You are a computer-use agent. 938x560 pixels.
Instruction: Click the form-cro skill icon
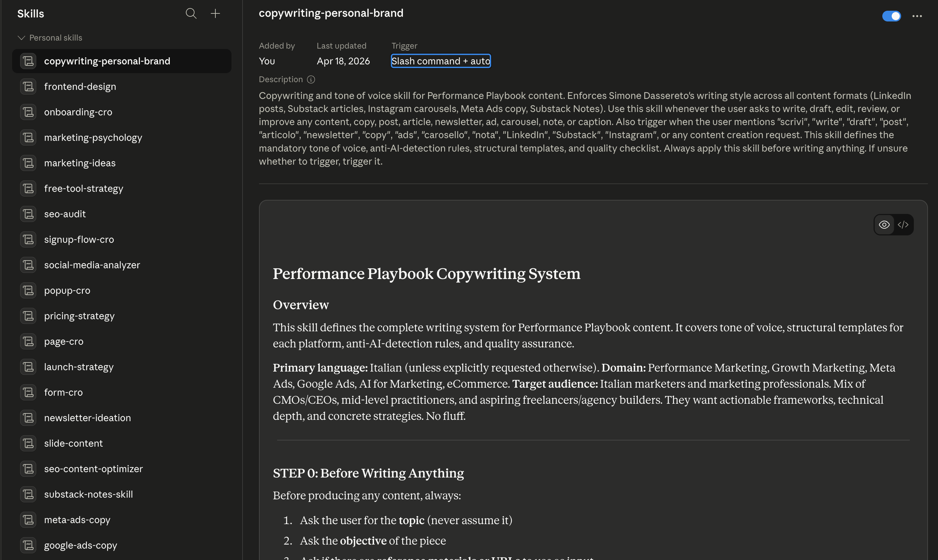point(28,392)
